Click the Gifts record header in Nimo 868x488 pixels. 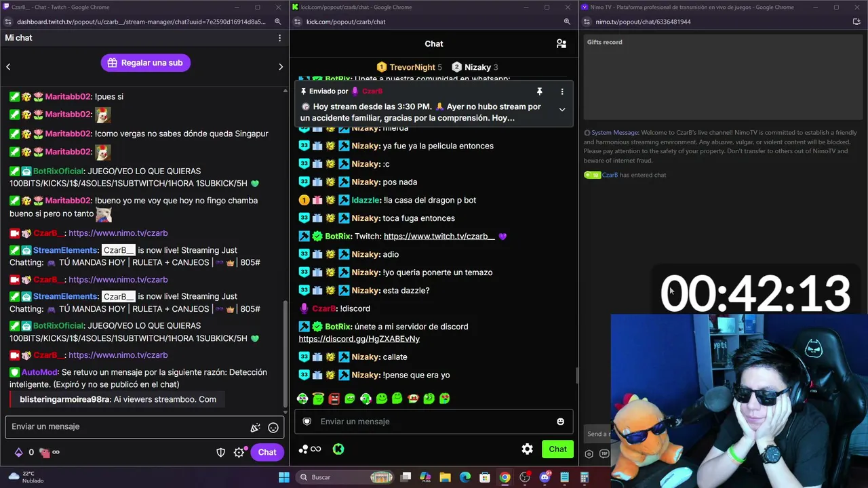pyautogui.click(x=604, y=42)
